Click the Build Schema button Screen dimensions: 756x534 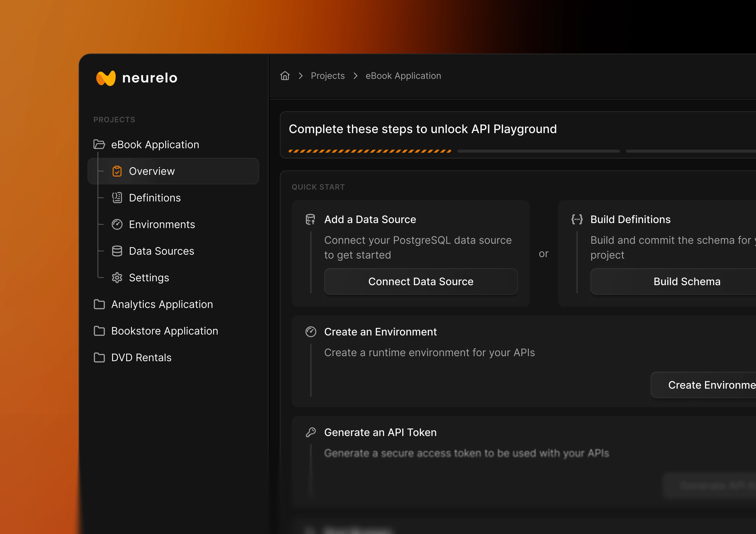point(687,282)
